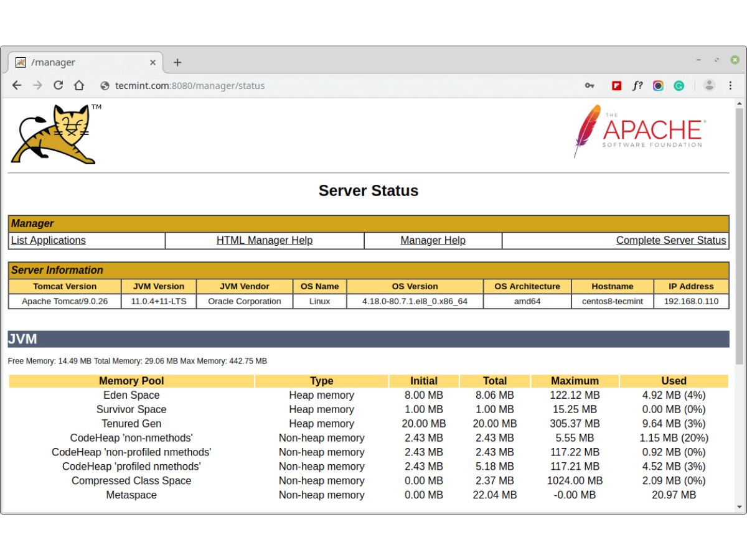The height and width of the screenshot is (560, 747).
Task: Click '1.15 MB (20%)' used value
Action: (x=674, y=438)
